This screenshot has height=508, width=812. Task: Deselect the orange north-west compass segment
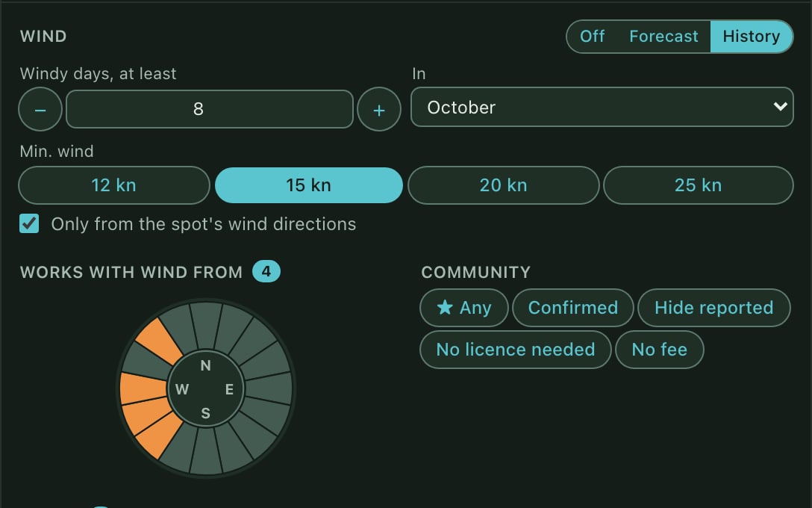[x=160, y=341]
